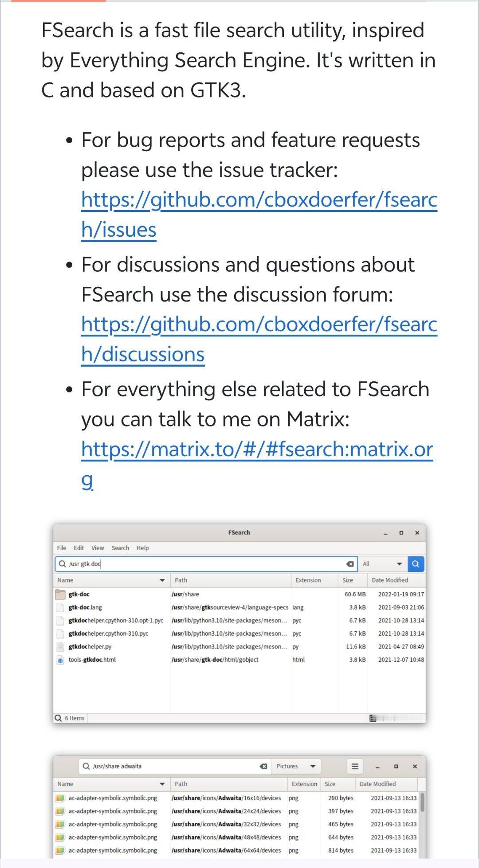Select gtkdochelper.py file icon
This screenshot has width=479, height=868.
[x=60, y=647]
